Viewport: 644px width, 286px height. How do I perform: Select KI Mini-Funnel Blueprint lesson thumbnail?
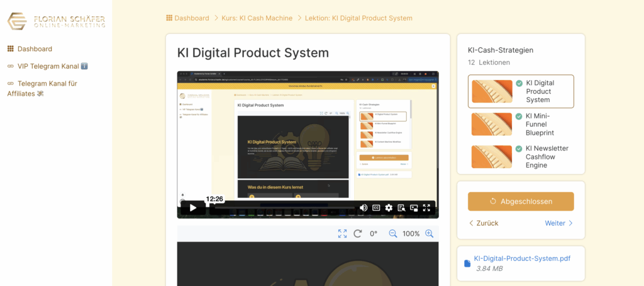coord(492,124)
